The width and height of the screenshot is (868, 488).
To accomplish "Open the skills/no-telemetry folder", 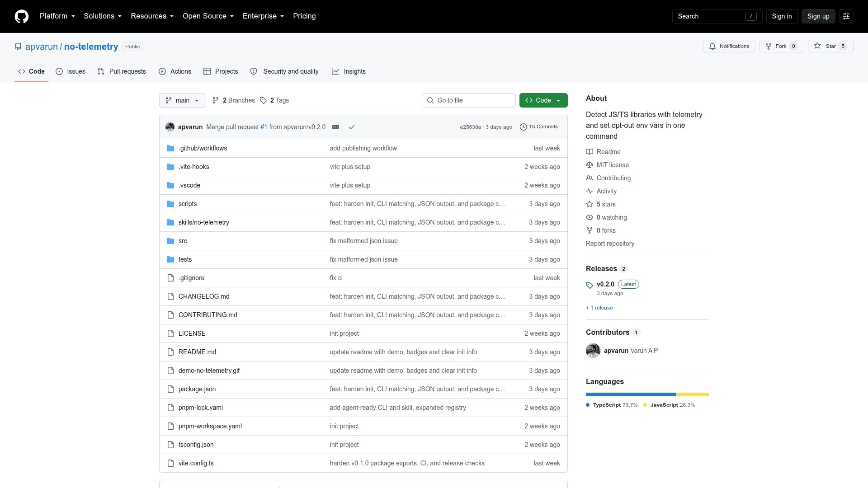I will 203,222.
